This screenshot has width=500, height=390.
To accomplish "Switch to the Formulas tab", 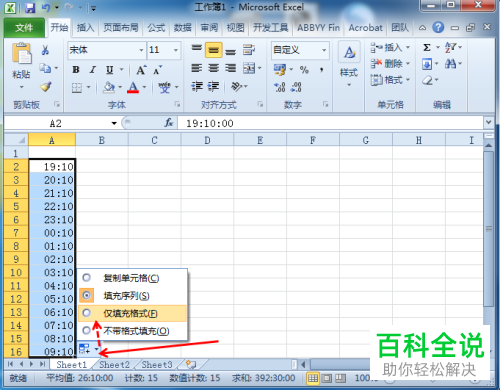I will click(x=156, y=28).
